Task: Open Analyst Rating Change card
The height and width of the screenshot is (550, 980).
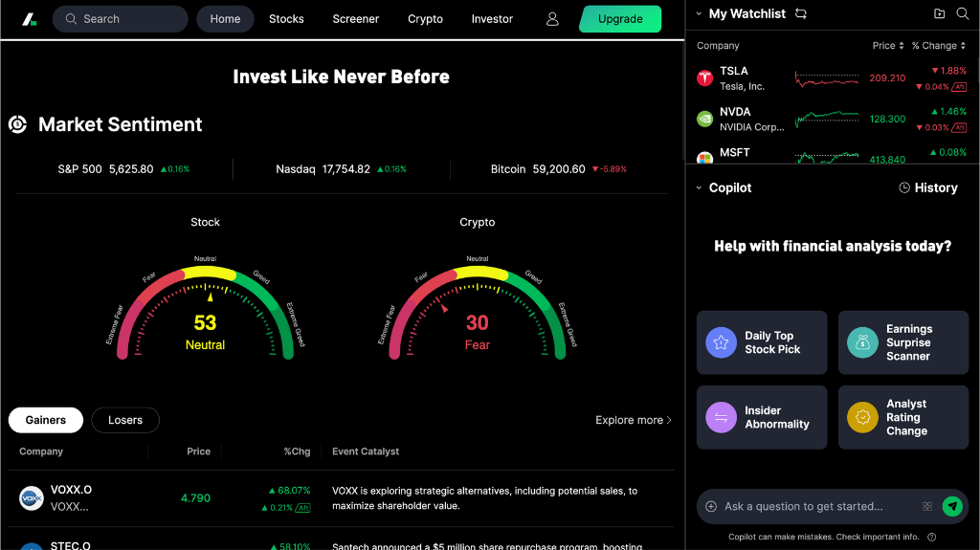Action: [x=903, y=417]
